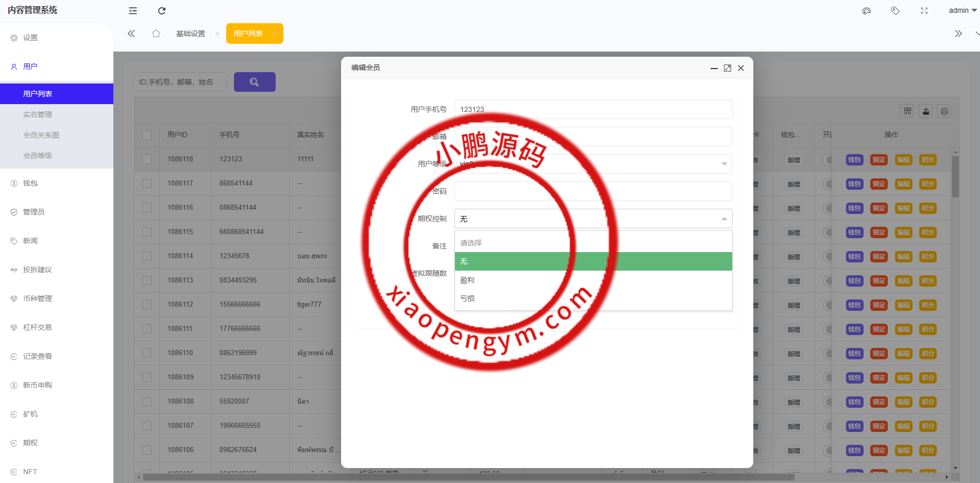This screenshot has width=980, height=483.
Task: Collapse sidebar with the menu fold icon
Action: [x=133, y=11]
